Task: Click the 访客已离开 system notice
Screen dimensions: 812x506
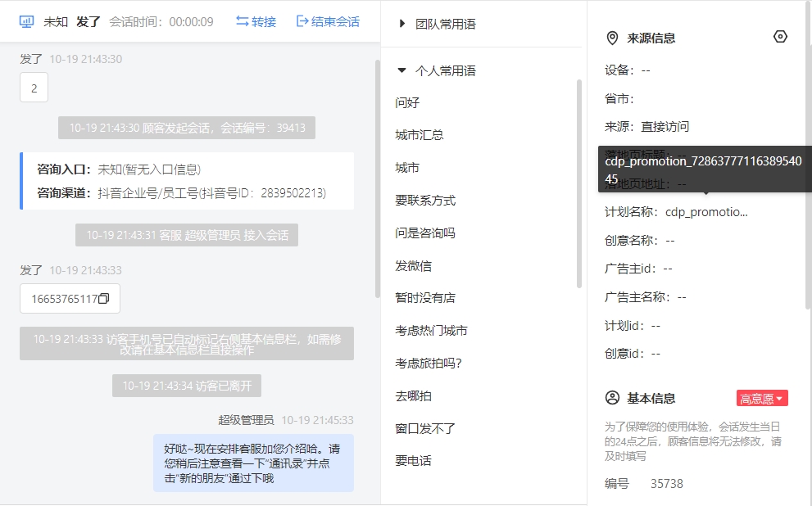Action: [187, 386]
